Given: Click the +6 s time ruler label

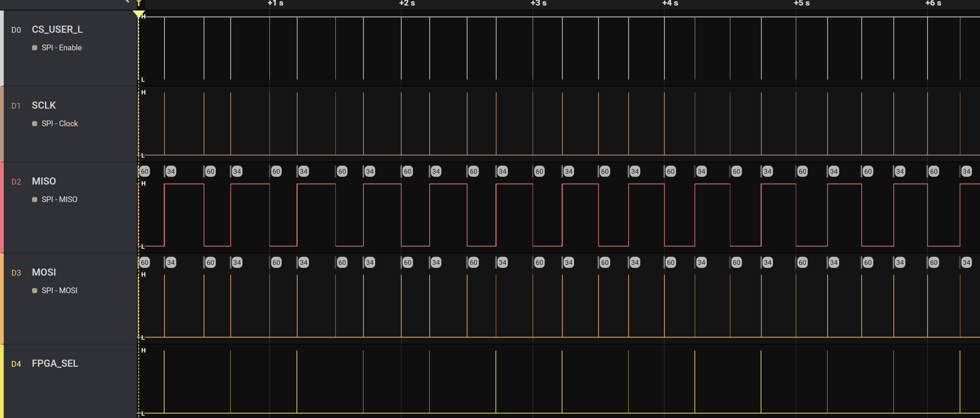Looking at the screenshot, I should tap(934, 3).
